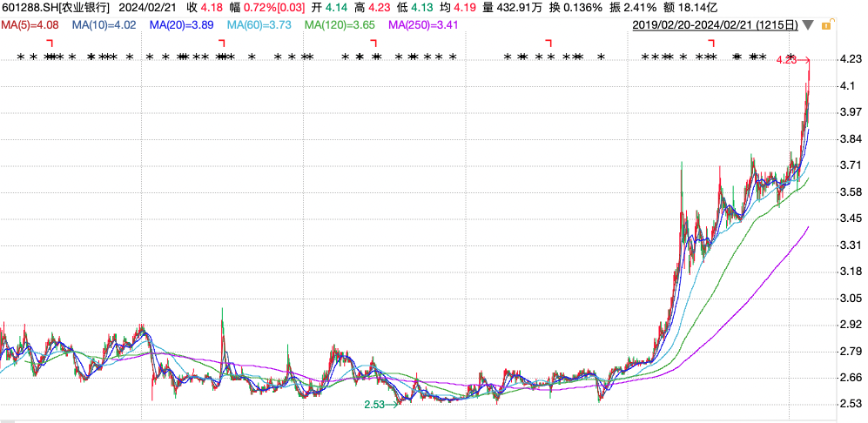
Task: Click the 2.66 price axis label
Action: point(851,378)
